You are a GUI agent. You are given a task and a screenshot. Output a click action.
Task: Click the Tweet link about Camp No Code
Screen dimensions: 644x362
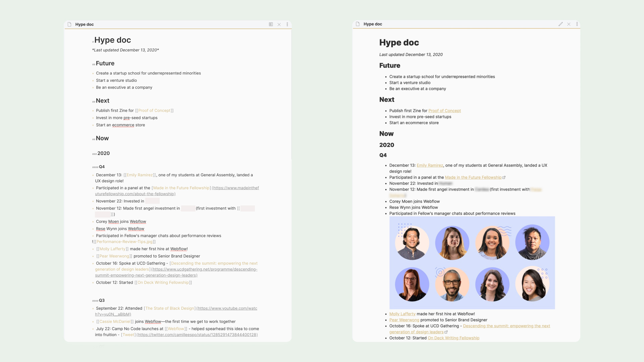pyautogui.click(x=128, y=335)
